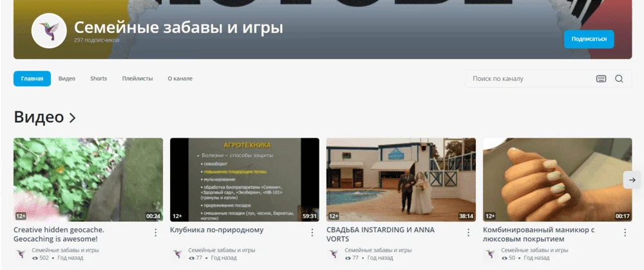Click channel avatar under маникюр video
The width and height of the screenshot is (644, 270).
pos(490,254)
